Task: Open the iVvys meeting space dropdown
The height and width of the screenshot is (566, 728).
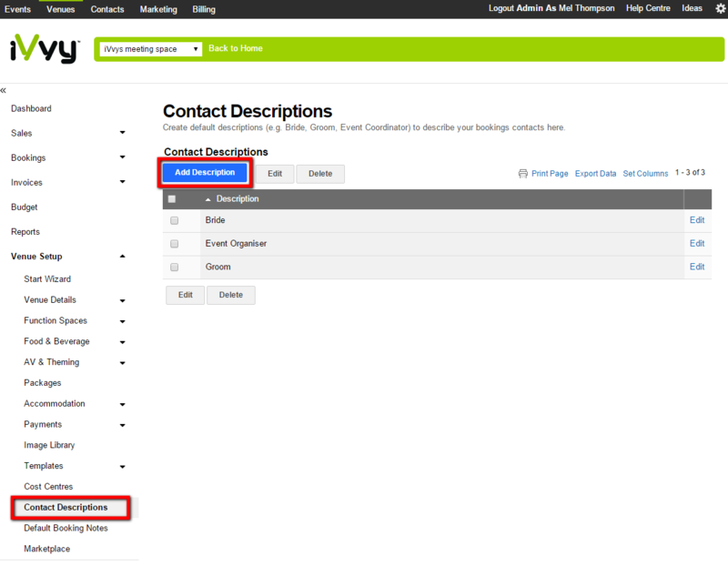Action: point(150,49)
